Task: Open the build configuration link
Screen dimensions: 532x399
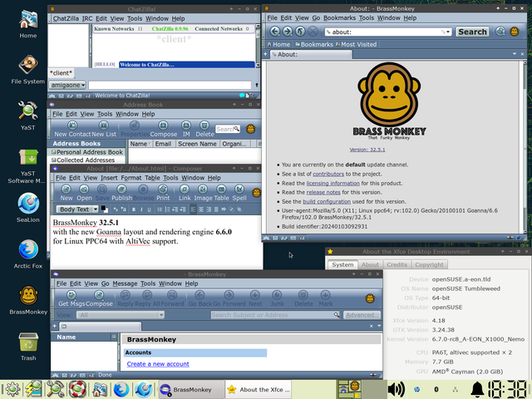Action: pyautogui.click(x=327, y=201)
